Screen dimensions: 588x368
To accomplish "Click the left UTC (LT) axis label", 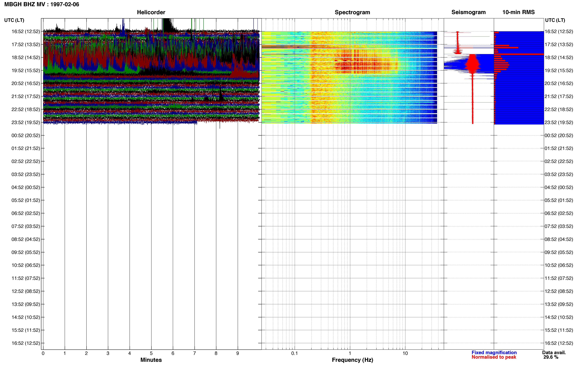I will 14,20.
